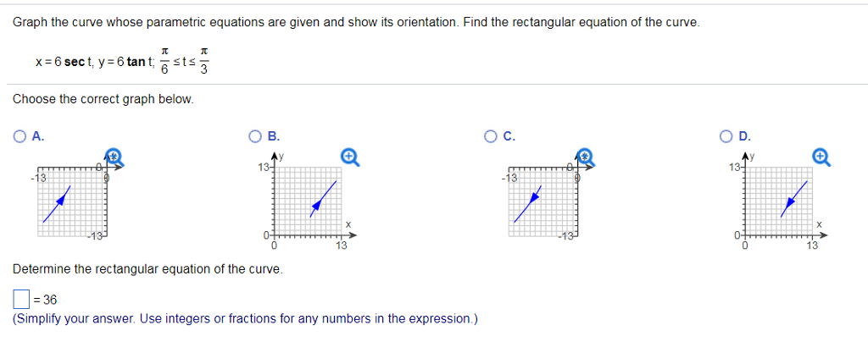868x364 pixels.
Task: Click the graph A thumbnail grid
Action: point(71,202)
